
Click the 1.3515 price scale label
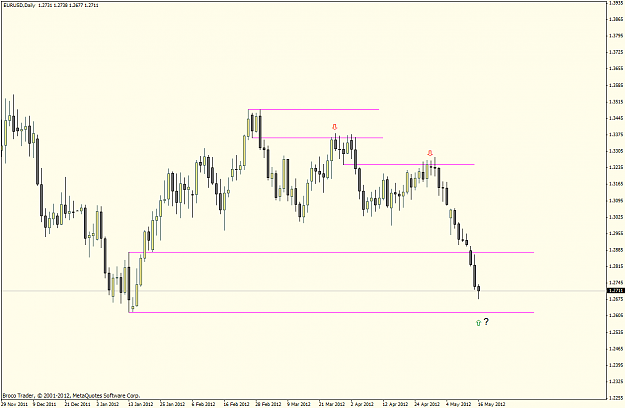(616, 102)
